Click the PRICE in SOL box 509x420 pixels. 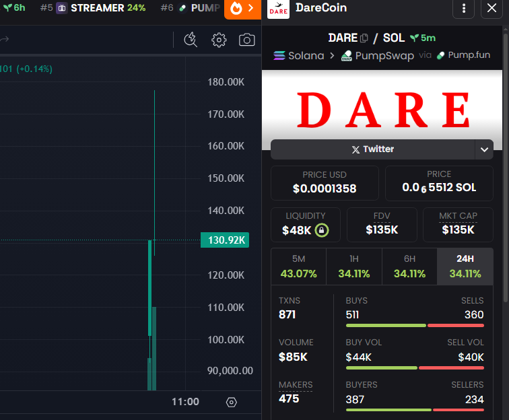[439, 183]
